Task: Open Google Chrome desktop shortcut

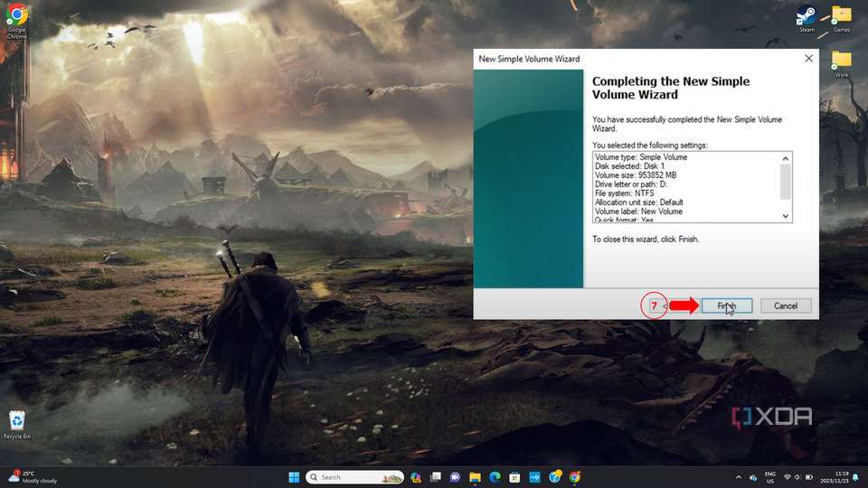Action: click(16, 21)
